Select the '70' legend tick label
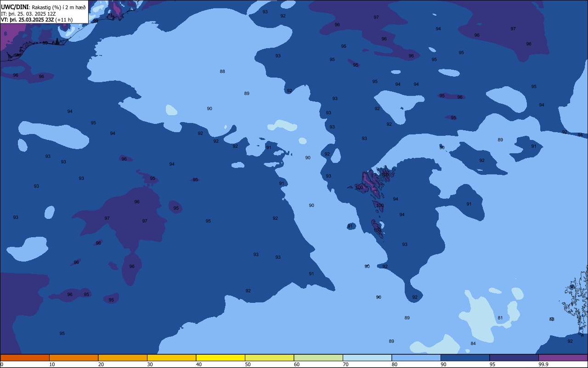The image size is (588, 368). (x=345, y=364)
